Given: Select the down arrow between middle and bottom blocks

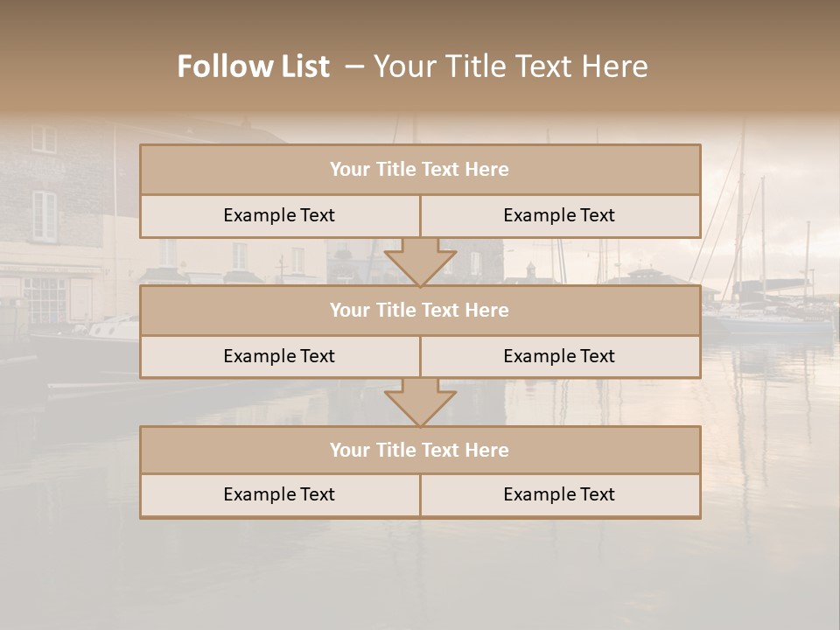Looking at the screenshot, I should 420,402.
